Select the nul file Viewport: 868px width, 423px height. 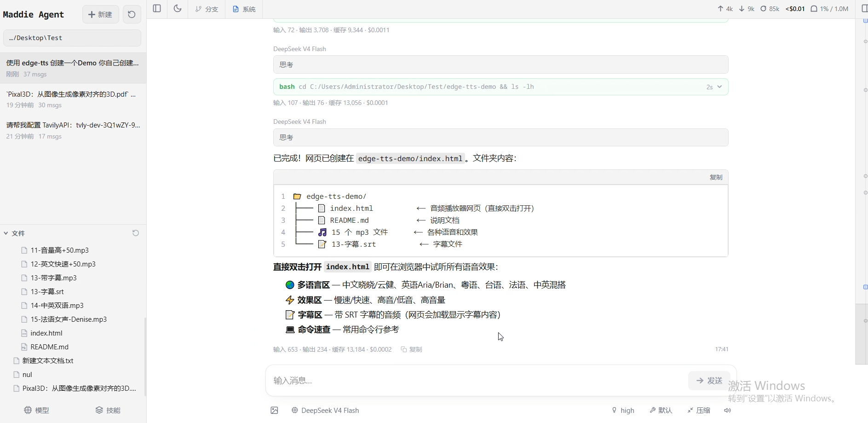27,375
